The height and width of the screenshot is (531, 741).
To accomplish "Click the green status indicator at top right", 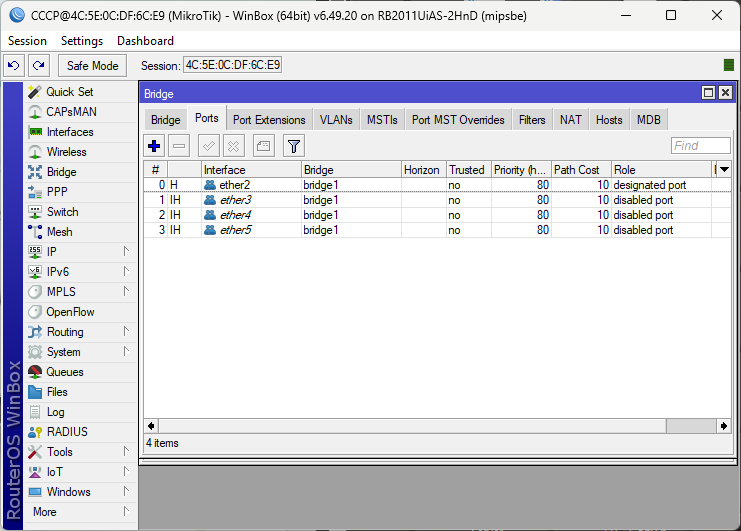I will [x=729, y=65].
